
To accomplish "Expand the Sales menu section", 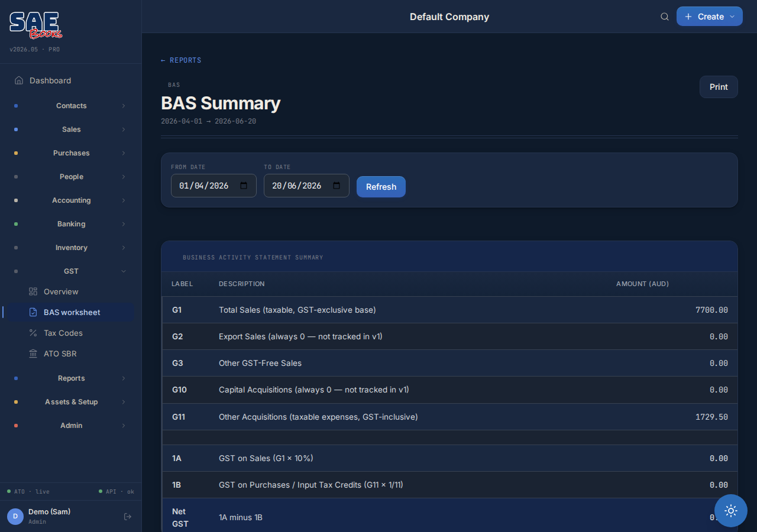I will [71, 129].
